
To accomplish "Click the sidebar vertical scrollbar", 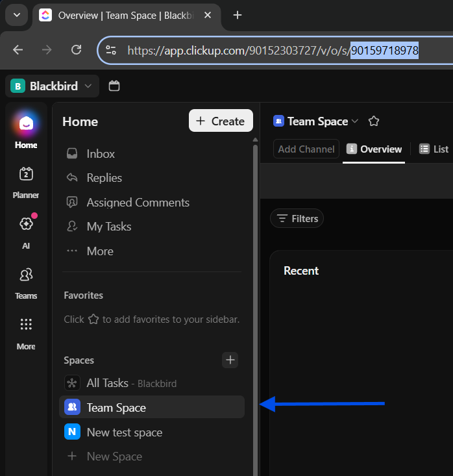I will click(256, 310).
